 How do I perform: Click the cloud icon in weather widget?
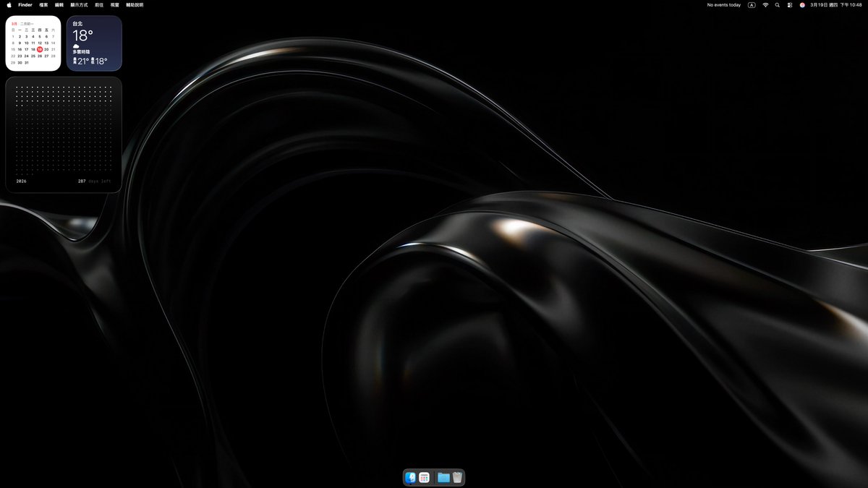click(x=76, y=46)
